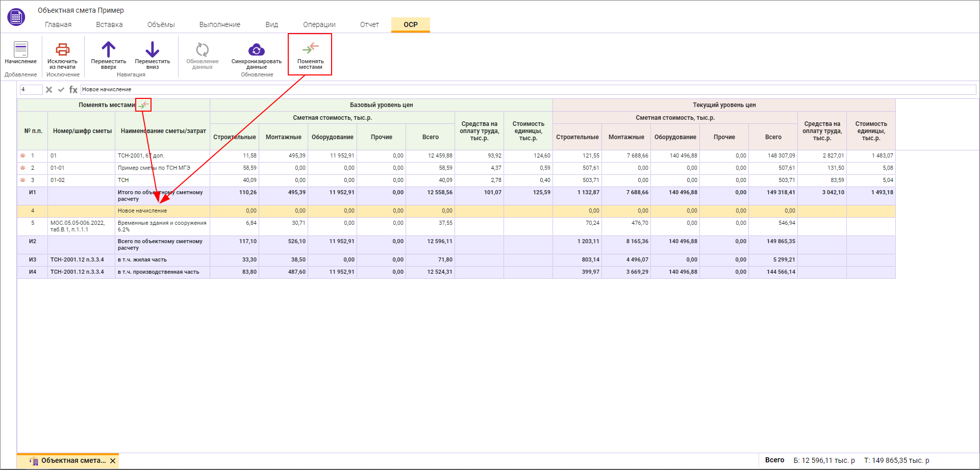The image size is (980, 470).
Task: Click the value 144 566,14 in row И4
Action: [781, 272]
